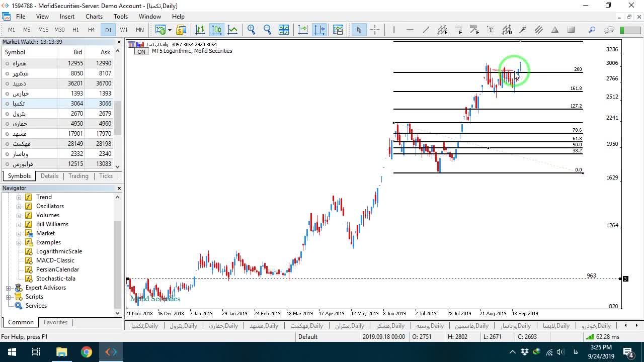Toggle chart auto scroll icon
Screen dimensions: 644x362
303,30
